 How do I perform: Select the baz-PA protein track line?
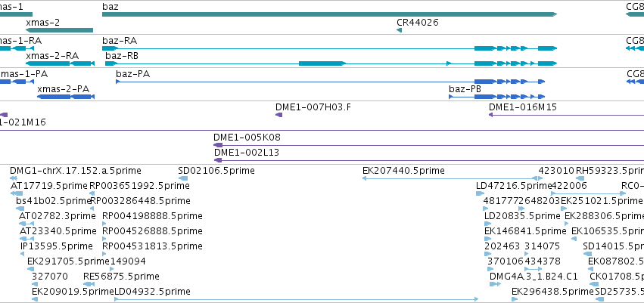[x=330, y=82]
